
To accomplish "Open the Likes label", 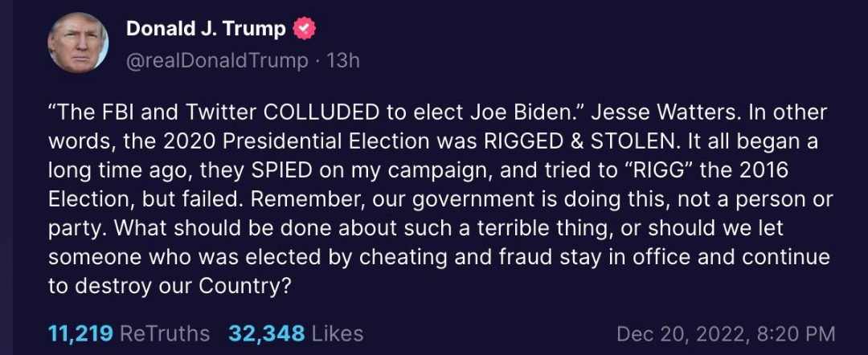I will coord(337,333).
